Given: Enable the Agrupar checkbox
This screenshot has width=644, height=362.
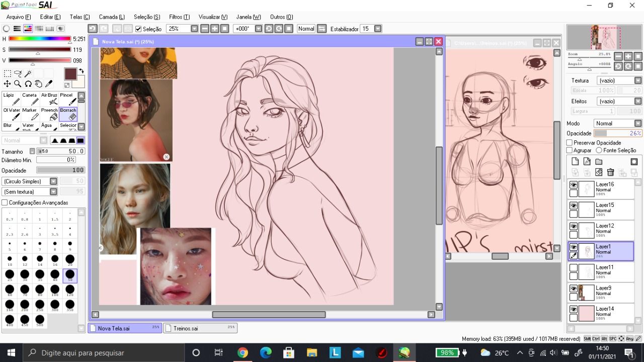Looking at the screenshot, I should 570,150.
